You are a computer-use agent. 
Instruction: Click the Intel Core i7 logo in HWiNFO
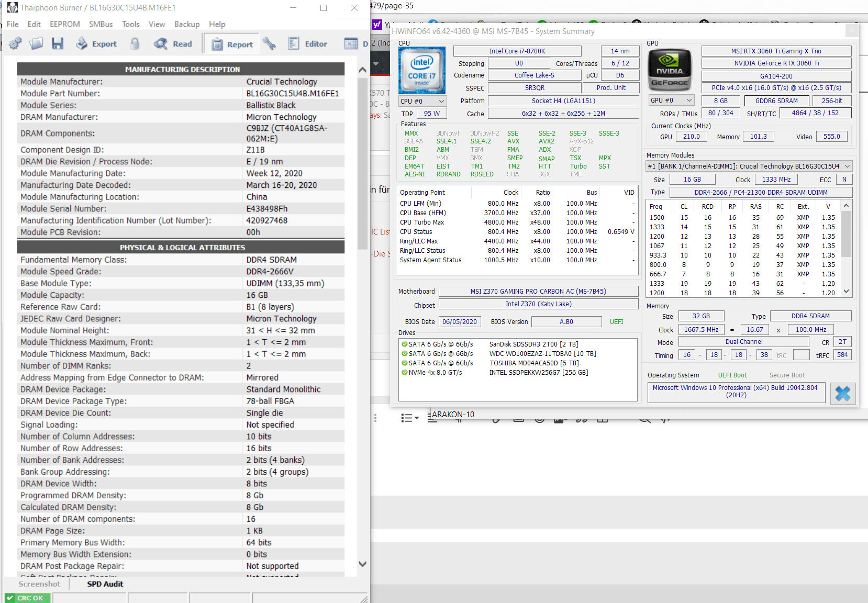[x=422, y=70]
